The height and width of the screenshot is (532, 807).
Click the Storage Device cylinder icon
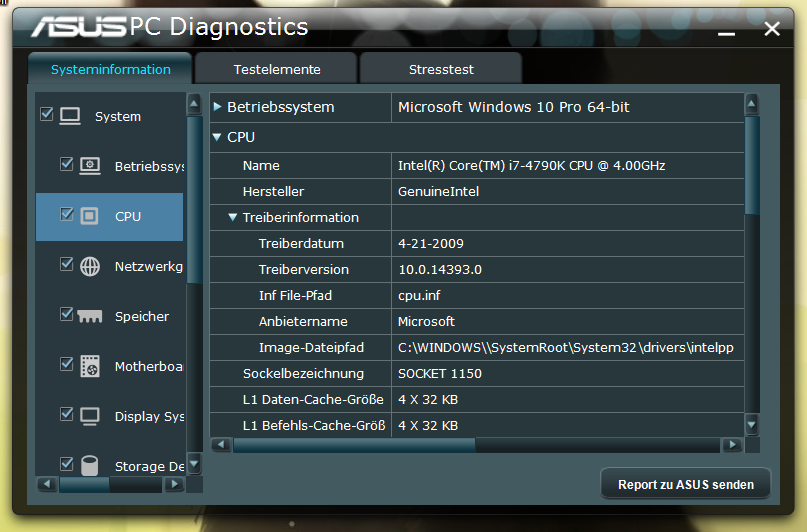[x=90, y=466]
